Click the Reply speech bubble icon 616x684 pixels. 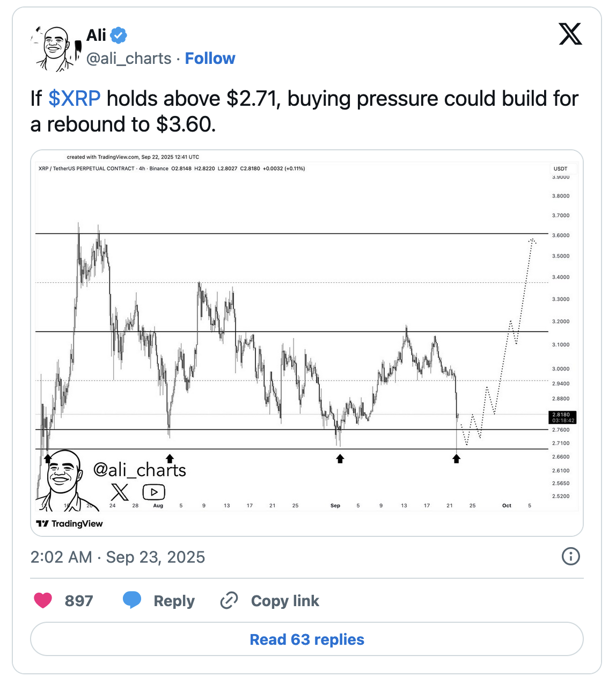[133, 600]
